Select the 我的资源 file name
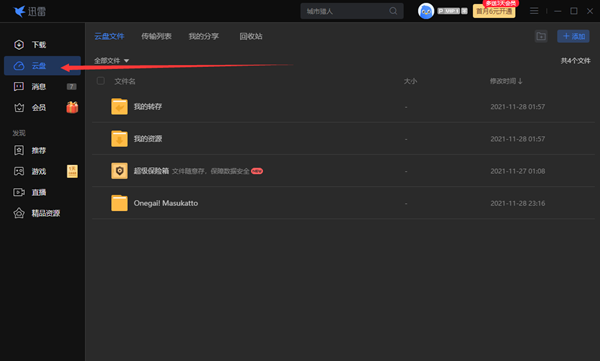 pos(148,139)
